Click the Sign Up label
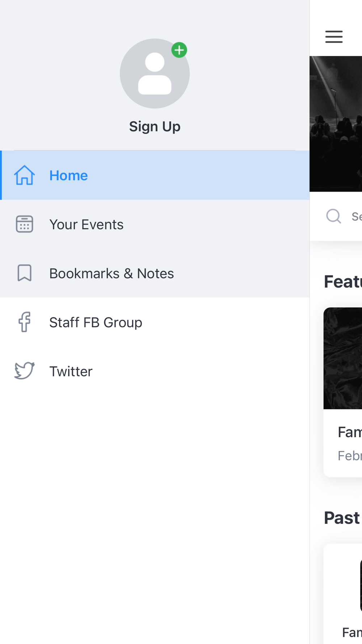This screenshot has height=644, width=362. point(155,126)
